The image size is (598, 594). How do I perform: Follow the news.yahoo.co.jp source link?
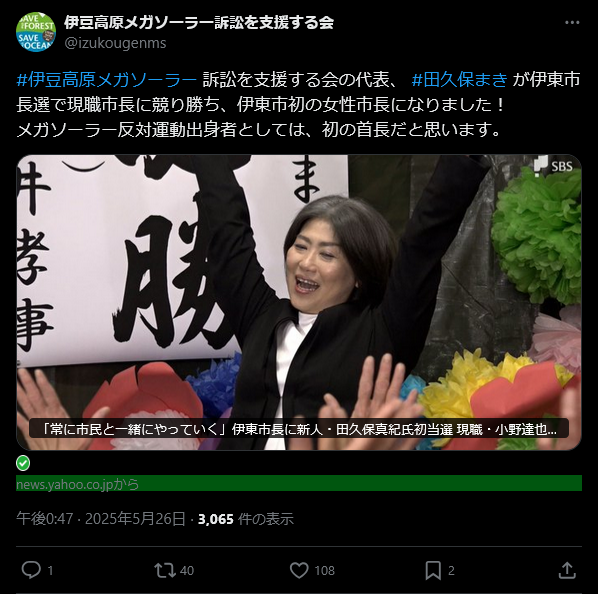(77, 484)
